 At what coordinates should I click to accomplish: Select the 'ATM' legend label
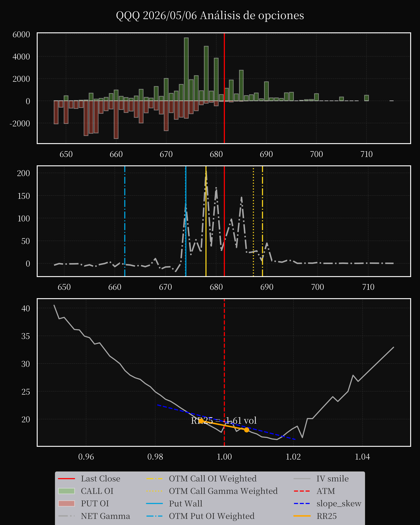326,491
